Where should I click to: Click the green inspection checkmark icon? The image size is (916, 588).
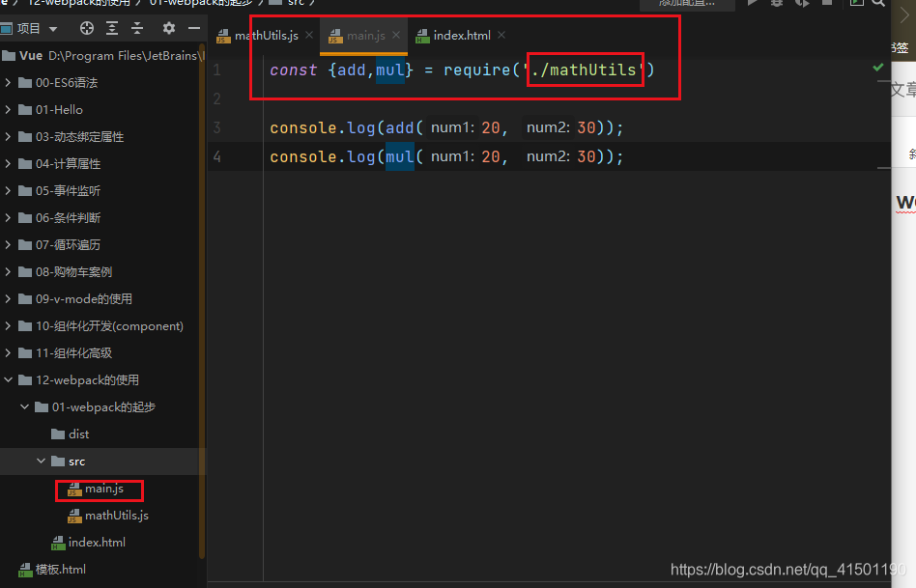click(878, 68)
